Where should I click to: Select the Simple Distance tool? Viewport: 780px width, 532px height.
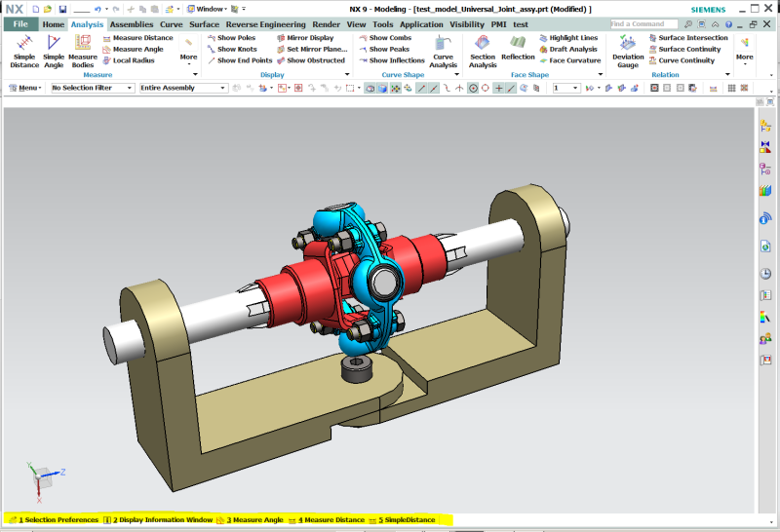coord(24,52)
